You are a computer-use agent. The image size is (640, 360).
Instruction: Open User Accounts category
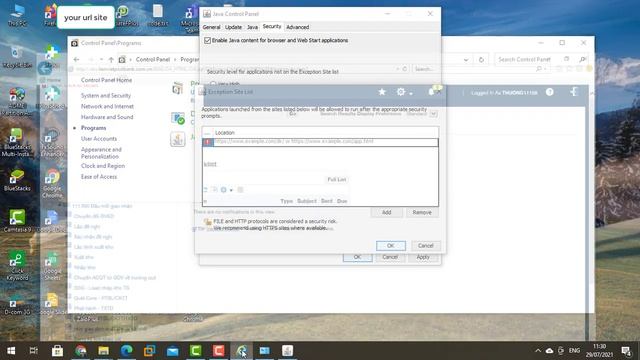click(99, 139)
